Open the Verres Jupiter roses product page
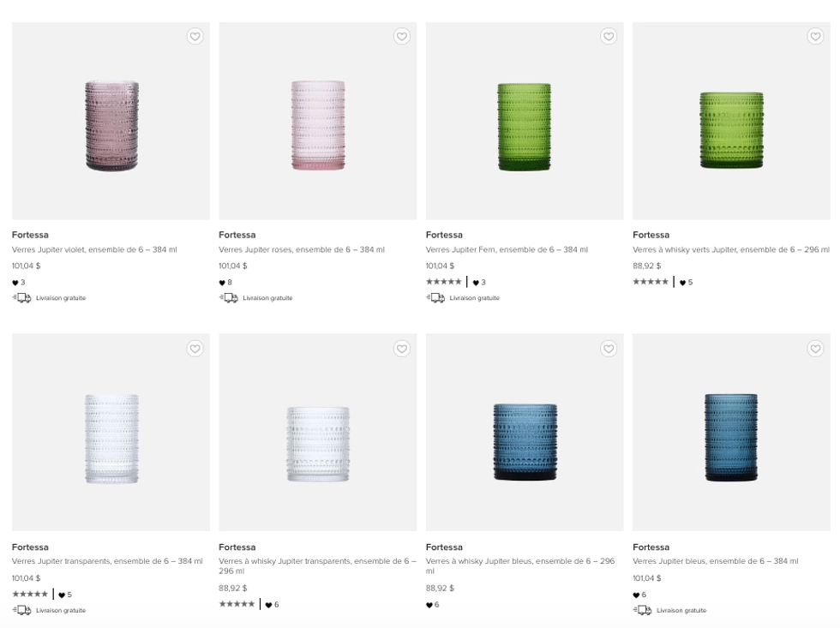The width and height of the screenshot is (840, 628). [302, 248]
